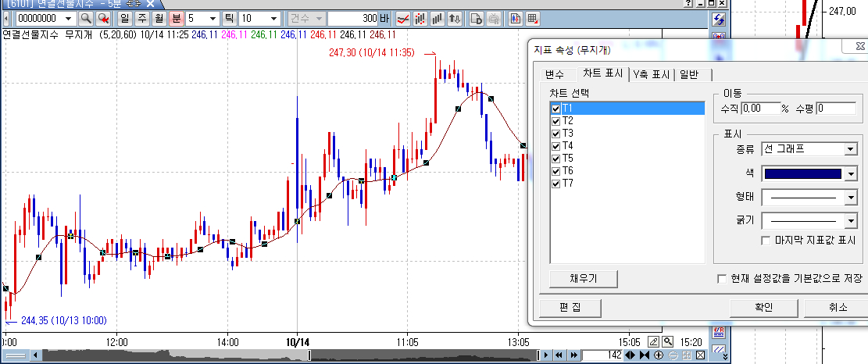Open the 형태 line style dropdown
This screenshot has width=868, height=364.
851,198
